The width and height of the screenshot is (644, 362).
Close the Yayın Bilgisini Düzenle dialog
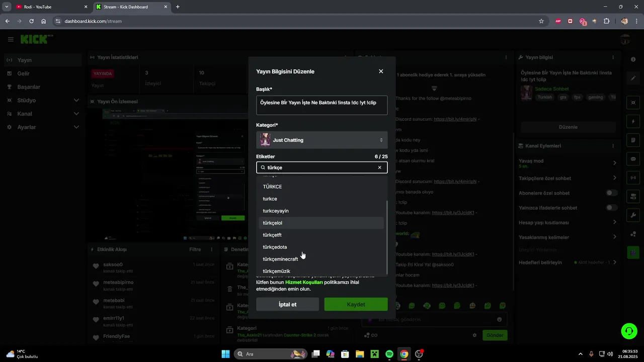(381, 71)
